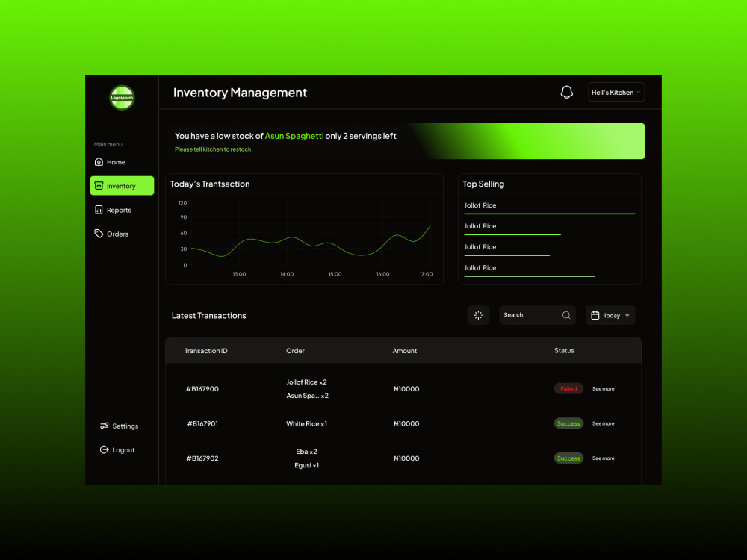Click the refresh spinner button
747x560 pixels.
coord(478,315)
